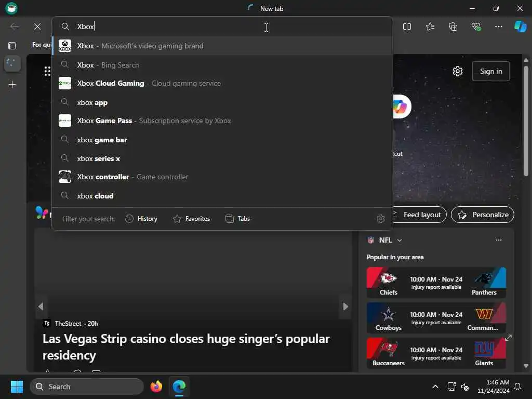Click the stop loading X button
532x399 pixels.
pyautogui.click(x=37, y=26)
